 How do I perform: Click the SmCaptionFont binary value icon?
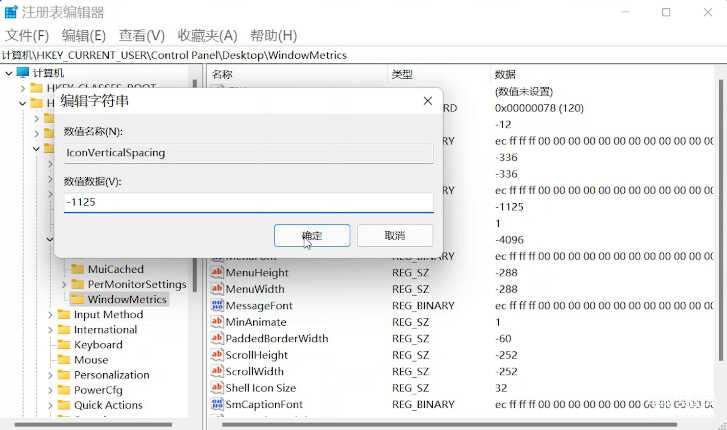[x=217, y=404]
